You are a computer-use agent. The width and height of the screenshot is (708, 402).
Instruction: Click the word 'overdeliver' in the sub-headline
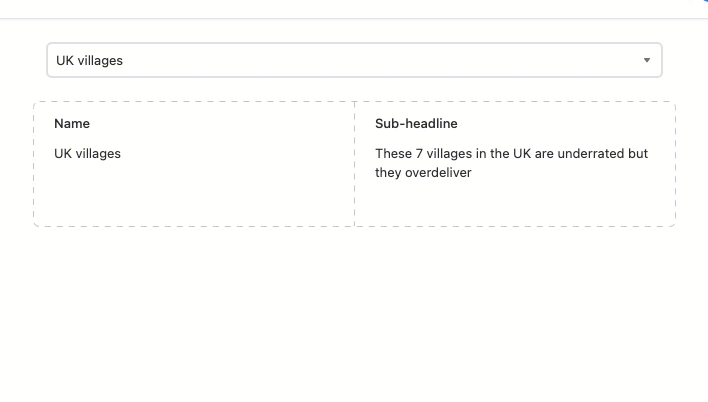(x=438, y=173)
